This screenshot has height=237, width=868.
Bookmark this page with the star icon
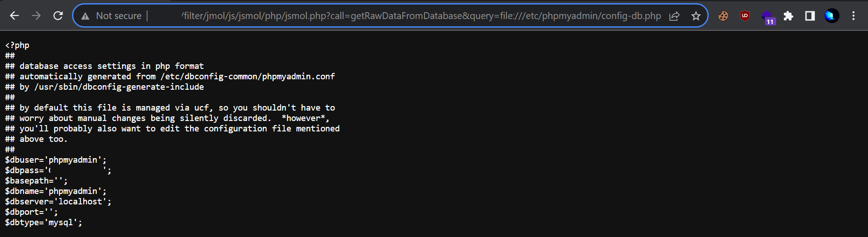click(696, 16)
